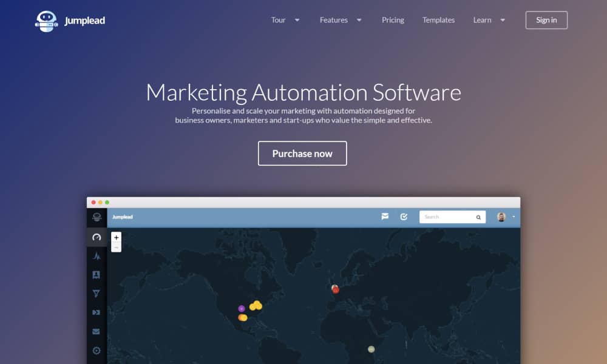This screenshot has width=607, height=364.
Task: Expand the Features dropdown menu
Action: tap(341, 20)
